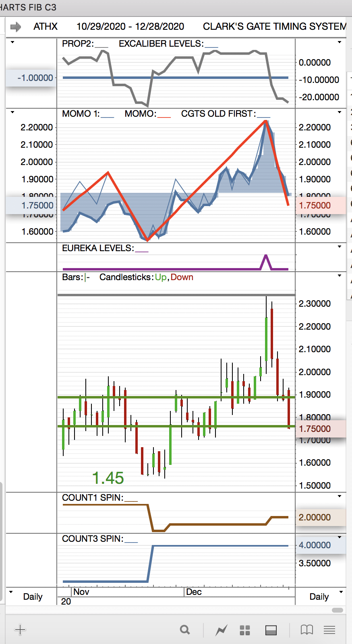Click the CGTS OLD FIRST line swatch

click(263, 117)
